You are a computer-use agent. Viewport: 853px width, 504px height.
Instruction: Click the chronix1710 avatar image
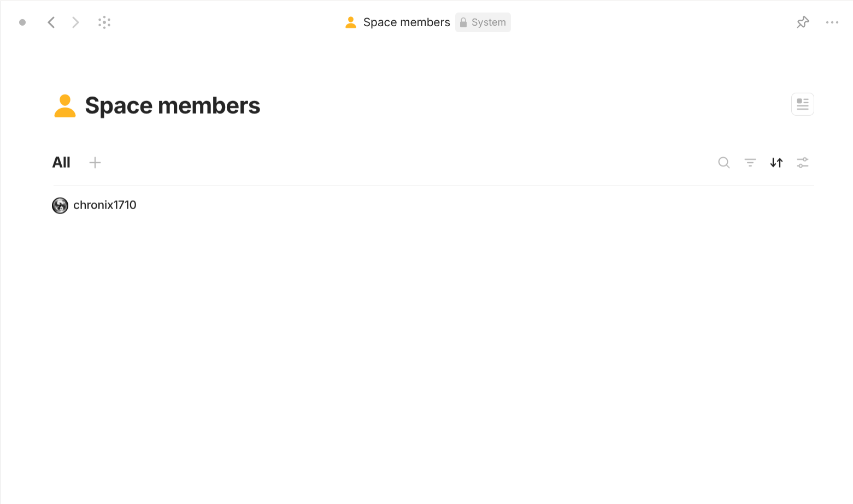(x=60, y=205)
